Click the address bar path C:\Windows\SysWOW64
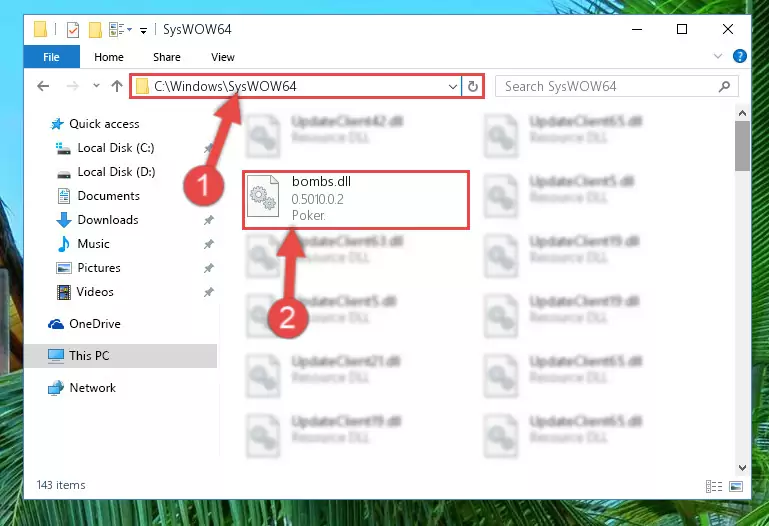 tap(225, 86)
